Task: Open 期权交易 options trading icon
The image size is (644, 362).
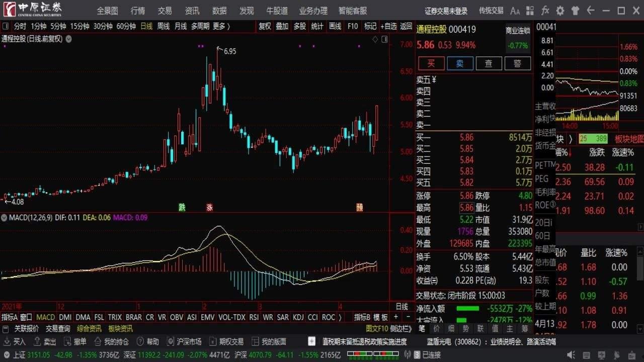Action: click(212, 341)
